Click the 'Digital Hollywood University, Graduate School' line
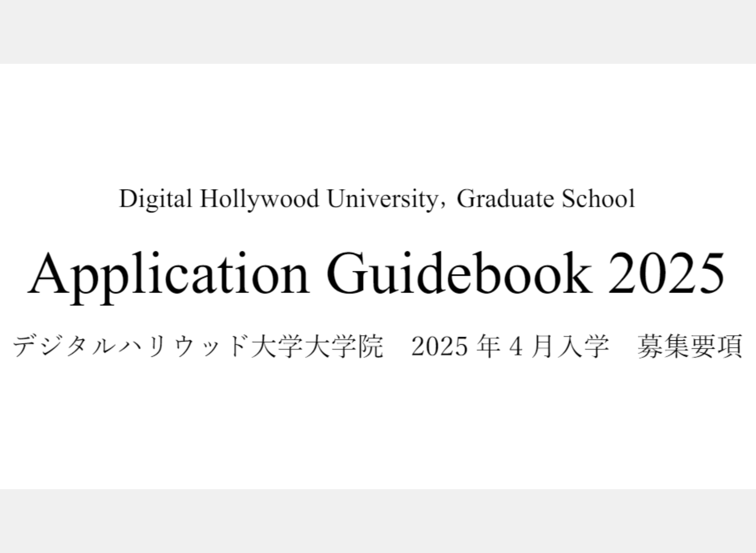The width and height of the screenshot is (756, 553). pyautogui.click(x=377, y=199)
